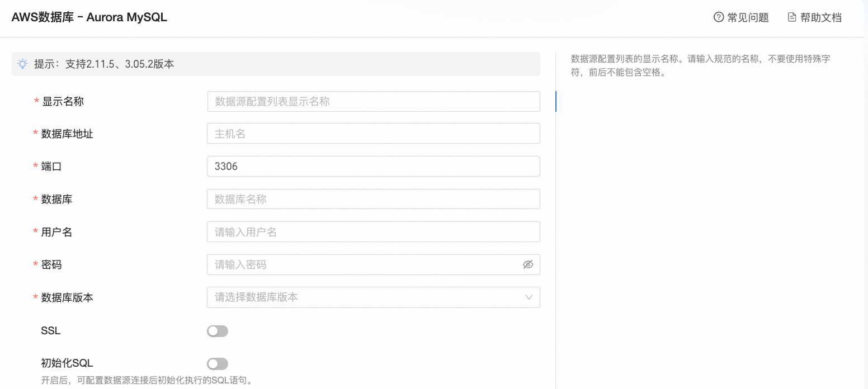Show password using the eye icon
This screenshot has height=389, width=868.
coord(528,264)
